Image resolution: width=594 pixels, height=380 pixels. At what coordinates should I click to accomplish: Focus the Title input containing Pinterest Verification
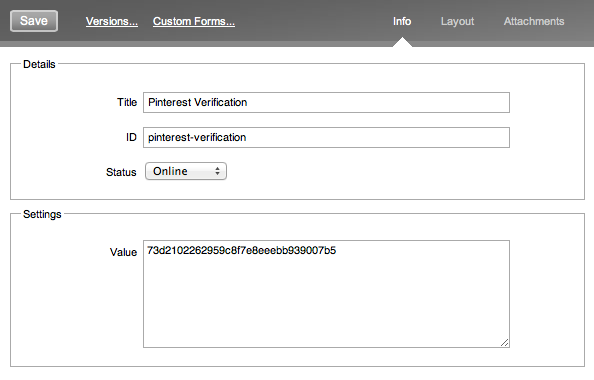pyautogui.click(x=326, y=102)
